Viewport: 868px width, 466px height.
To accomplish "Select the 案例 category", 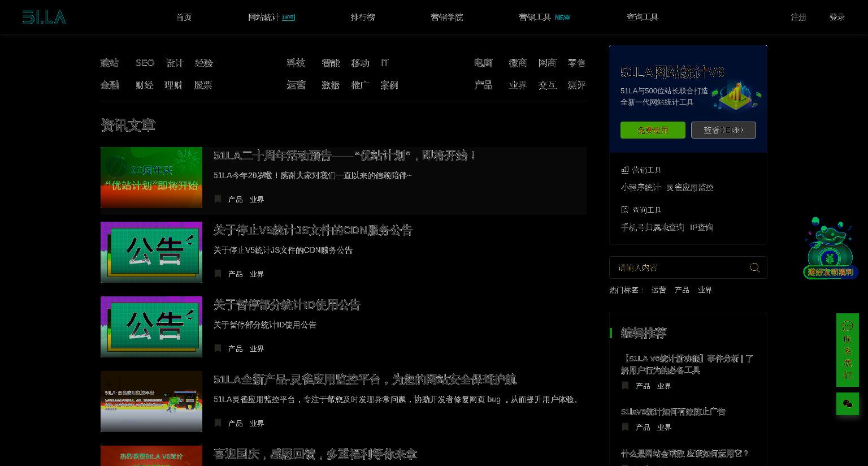I will [x=389, y=85].
